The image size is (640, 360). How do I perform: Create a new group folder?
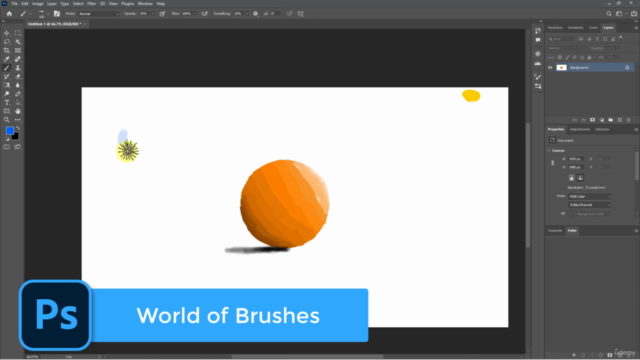[x=611, y=120]
